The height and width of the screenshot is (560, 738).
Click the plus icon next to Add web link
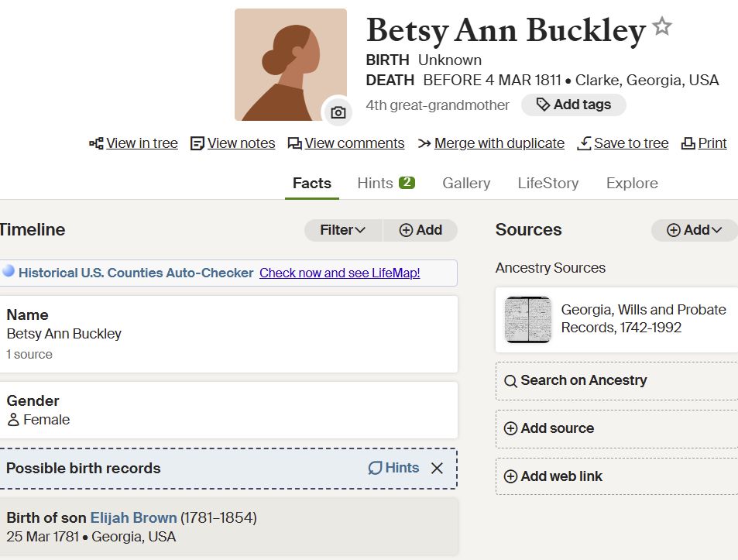511,476
